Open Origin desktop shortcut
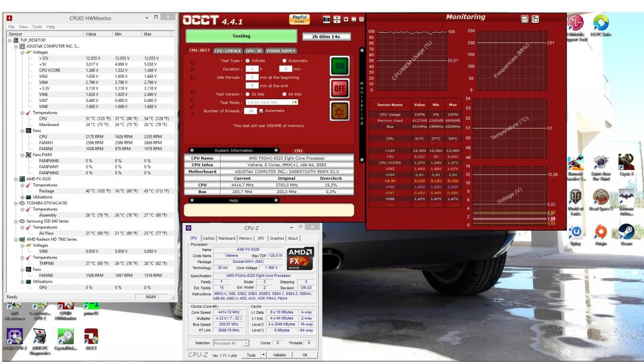Image resolution: width=644 pixels, height=362 pixels. point(600,235)
